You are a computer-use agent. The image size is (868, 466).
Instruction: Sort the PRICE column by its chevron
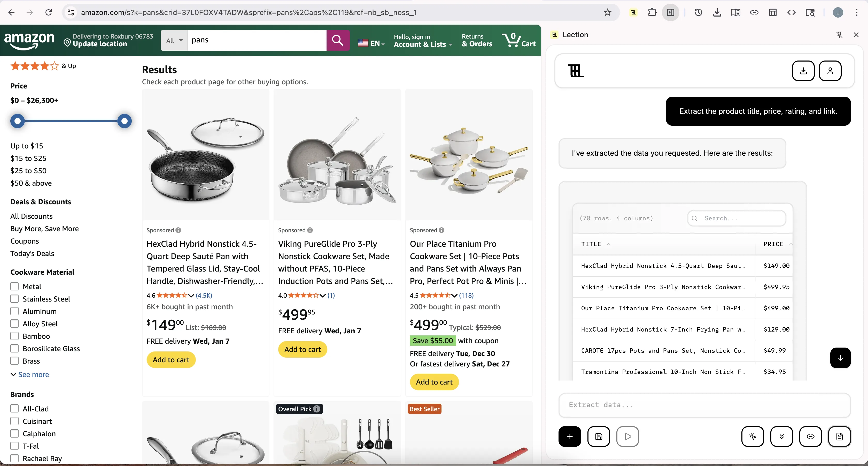pyautogui.click(x=791, y=244)
